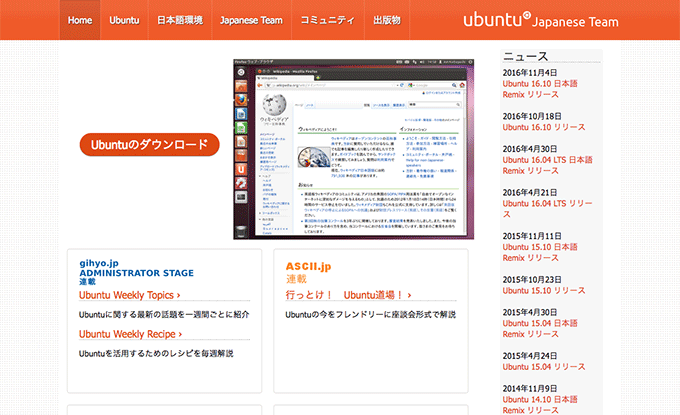Click the date 2016年10月18日
The width and height of the screenshot is (680, 415).
point(532,116)
